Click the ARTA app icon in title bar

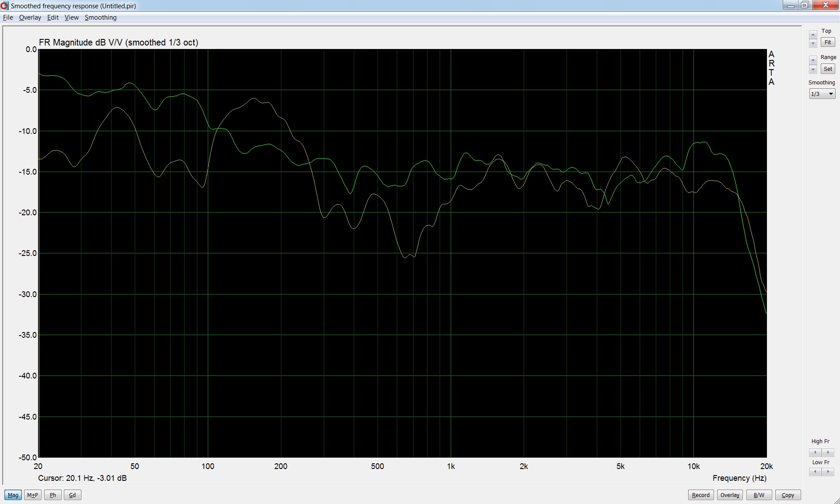[4, 6]
